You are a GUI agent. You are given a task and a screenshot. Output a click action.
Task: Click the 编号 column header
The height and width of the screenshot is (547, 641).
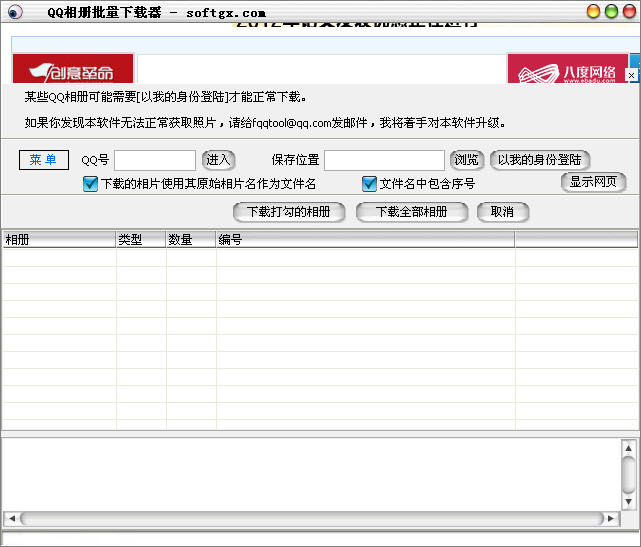tap(364, 239)
